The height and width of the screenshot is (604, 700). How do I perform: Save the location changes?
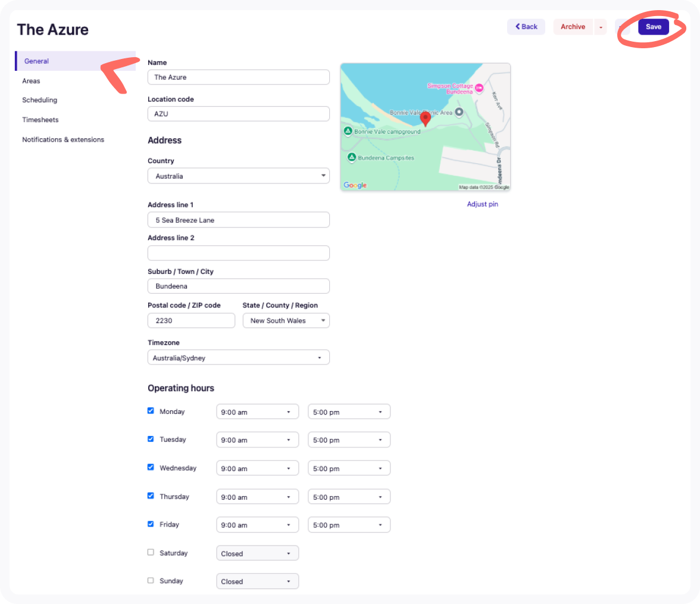(x=653, y=27)
